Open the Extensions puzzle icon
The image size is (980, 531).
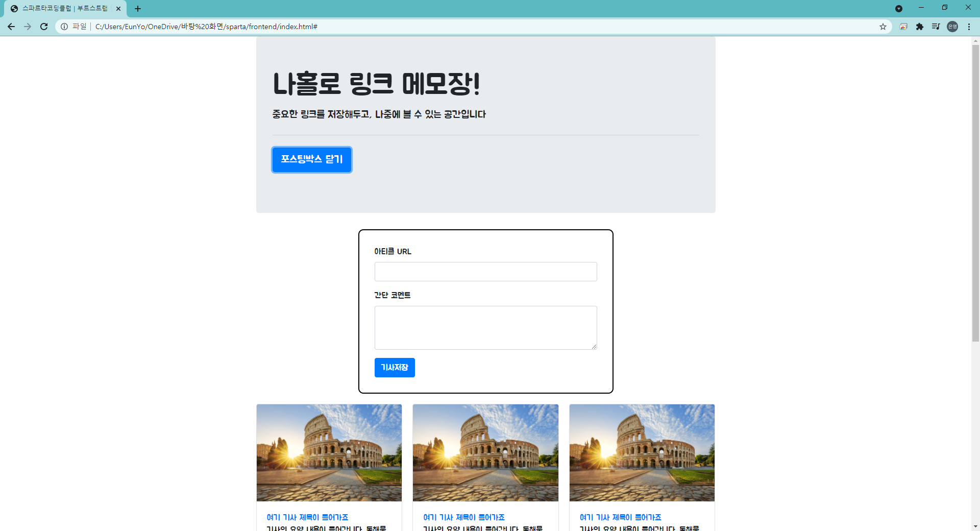[920, 27]
